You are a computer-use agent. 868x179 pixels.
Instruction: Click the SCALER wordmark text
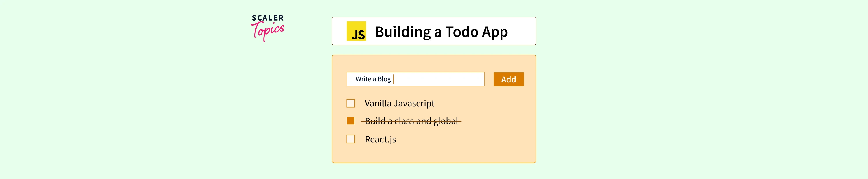(x=268, y=18)
